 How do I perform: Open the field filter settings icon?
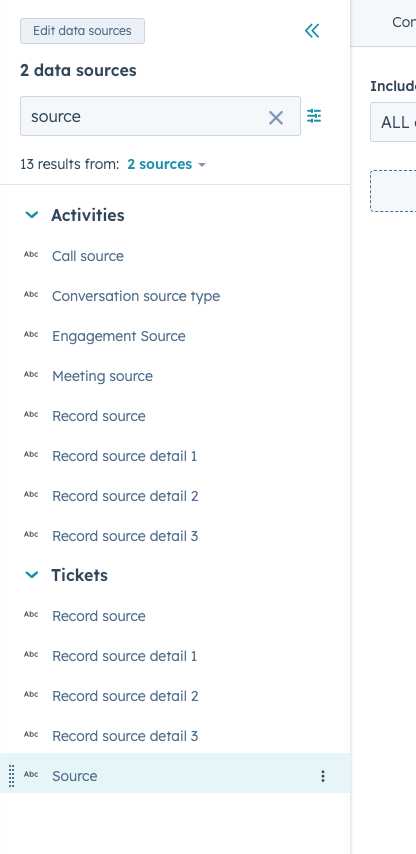point(314,116)
